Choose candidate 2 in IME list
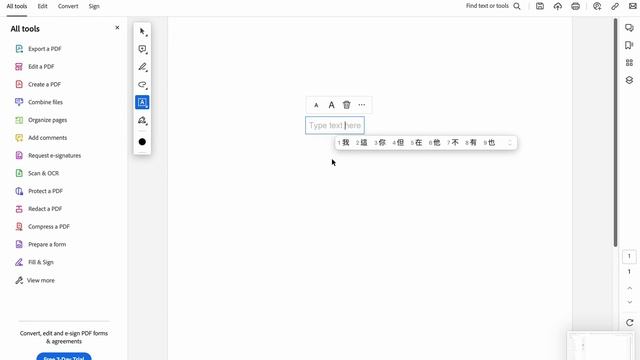This screenshot has width=640, height=360. click(362, 142)
